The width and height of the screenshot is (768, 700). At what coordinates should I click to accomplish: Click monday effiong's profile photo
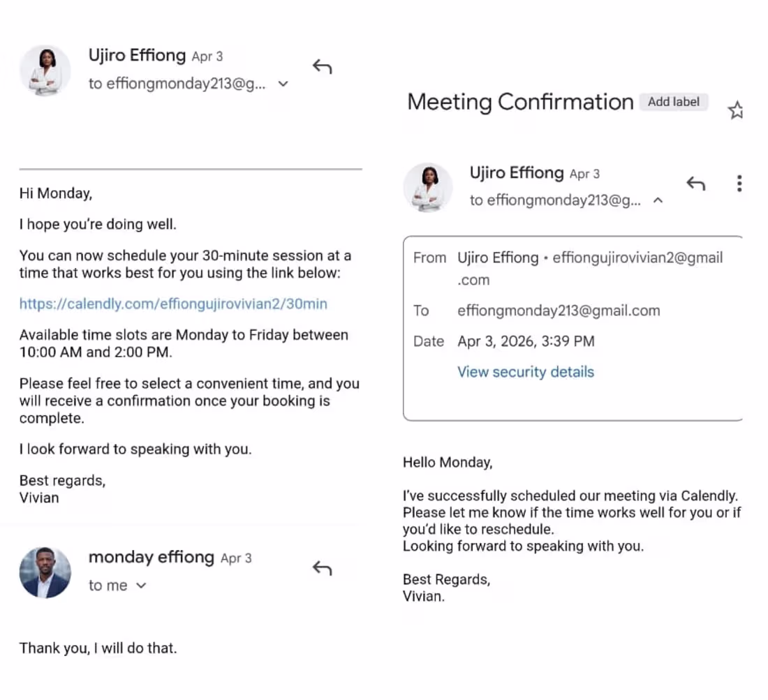(45, 572)
